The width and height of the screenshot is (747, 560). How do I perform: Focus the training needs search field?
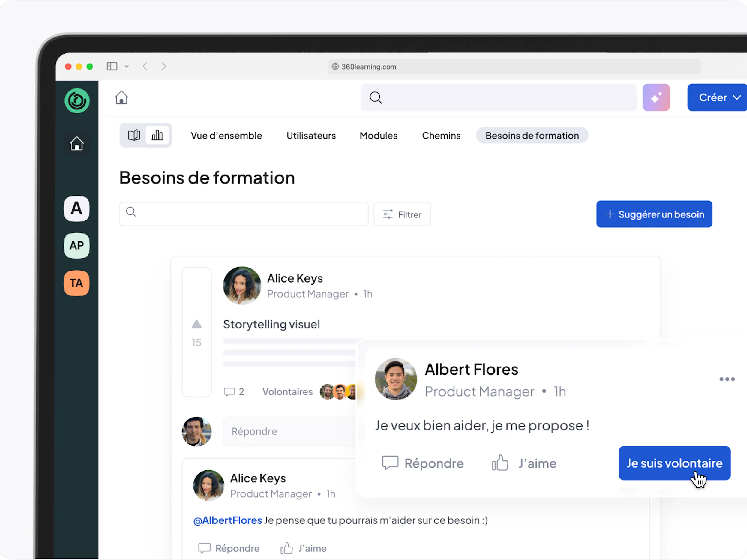(244, 214)
